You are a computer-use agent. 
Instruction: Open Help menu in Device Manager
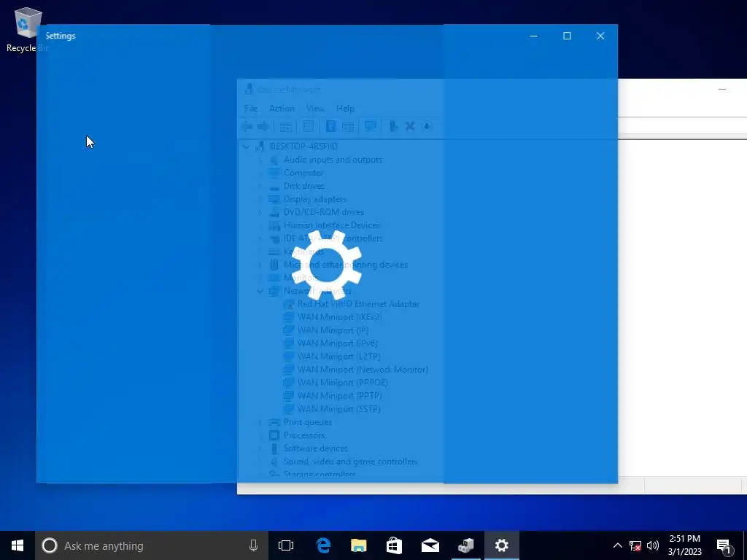coord(345,109)
